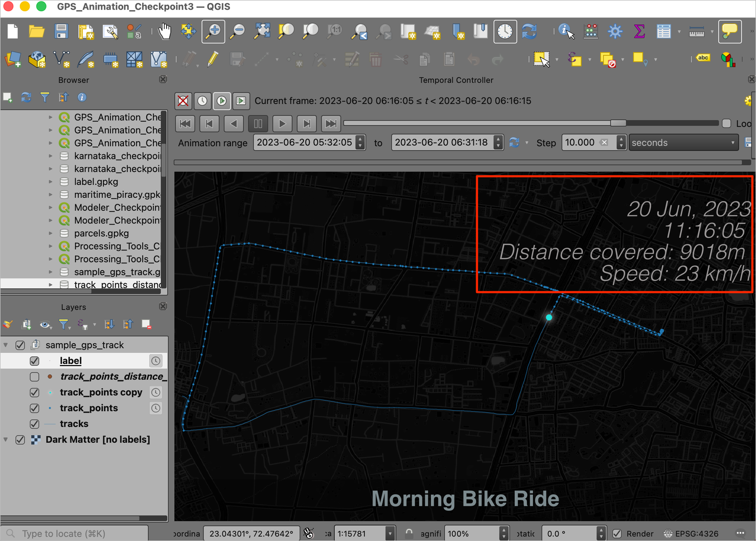This screenshot has height=541, width=756.
Task: Click the Identify Features tool
Action: click(566, 32)
